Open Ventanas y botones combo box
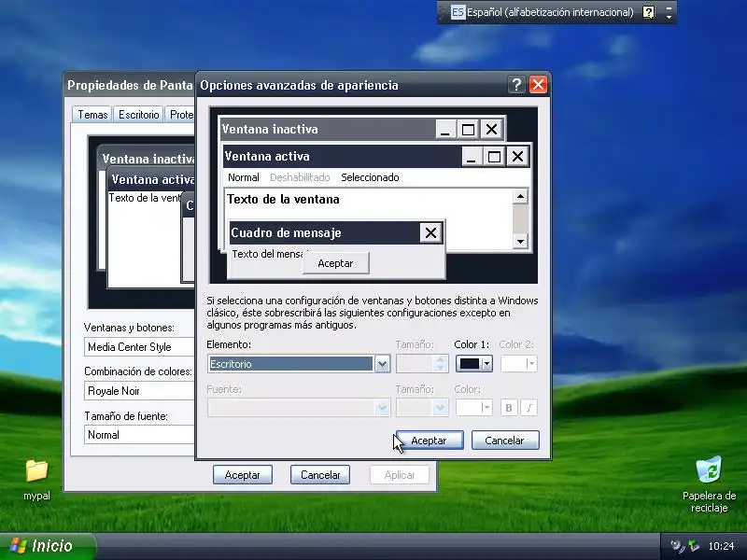This screenshot has width=747, height=560. [139, 347]
